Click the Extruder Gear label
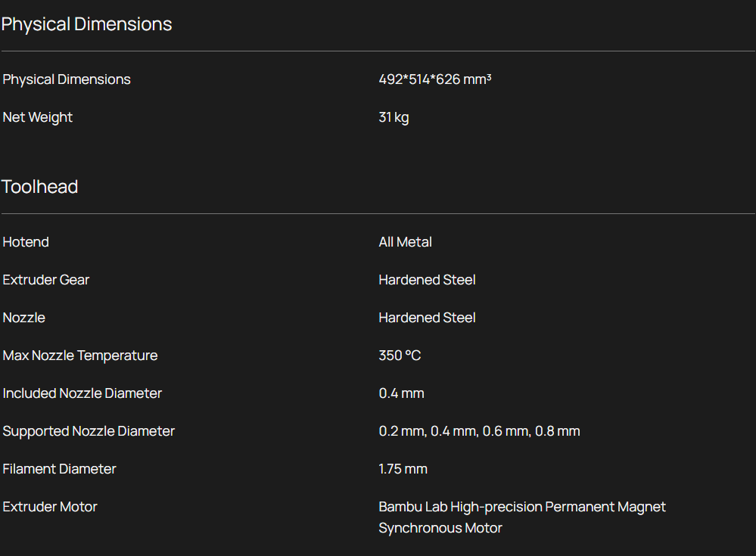Image resolution: width=756 pixels, height=556 pixels. (46, 280)
